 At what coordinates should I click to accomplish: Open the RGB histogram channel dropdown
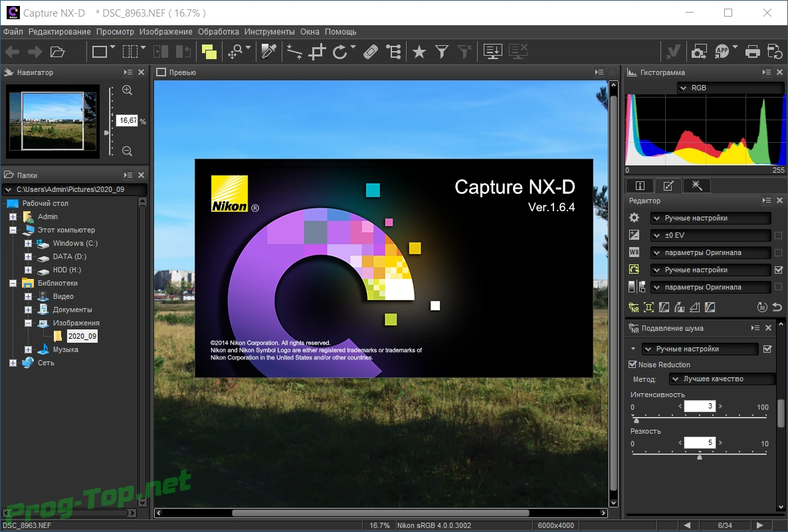730,88
